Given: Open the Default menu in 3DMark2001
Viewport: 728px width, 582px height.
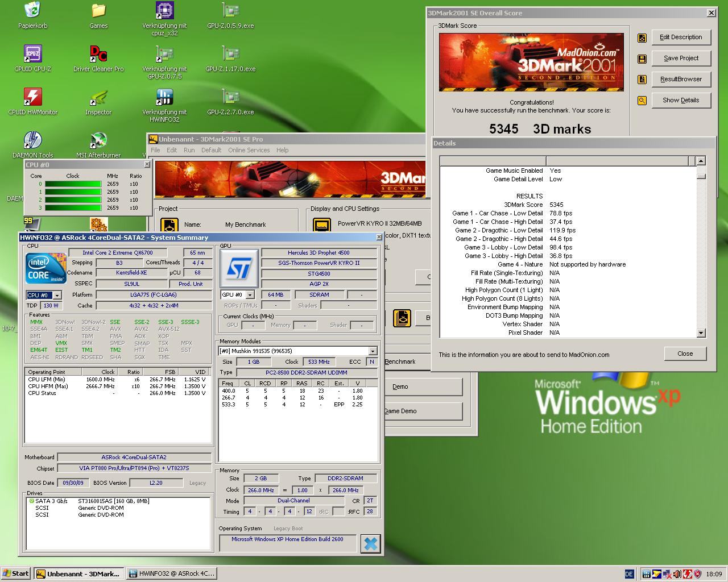Looking at the screenshot, I should click(x=211, y=150).
